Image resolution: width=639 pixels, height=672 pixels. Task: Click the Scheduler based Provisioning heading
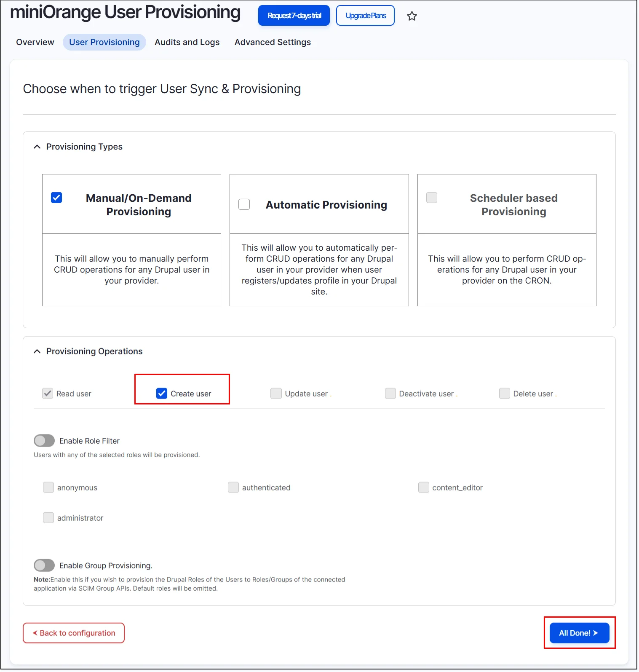tap(514, 205)
